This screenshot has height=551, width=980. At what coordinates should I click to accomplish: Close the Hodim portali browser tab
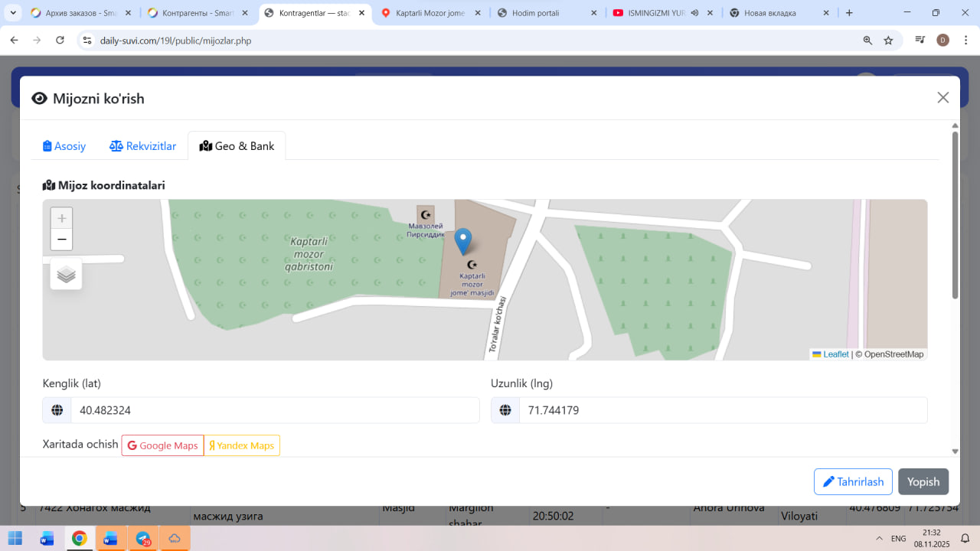[595, 13]
